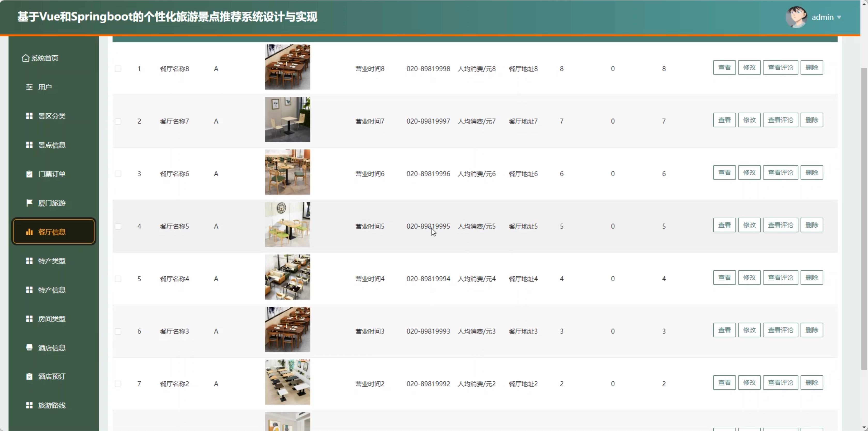Image resolution: width=868 pixels, height=431 pixels.
Task: Click the bar chart icon beside 餐厅信息
Action: point(29,232)
